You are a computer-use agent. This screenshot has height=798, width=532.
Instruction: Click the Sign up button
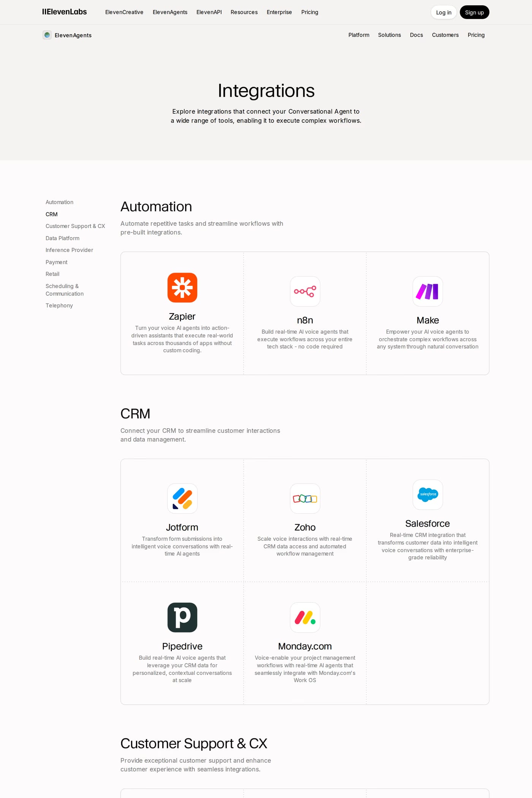[x=475, y=12]
